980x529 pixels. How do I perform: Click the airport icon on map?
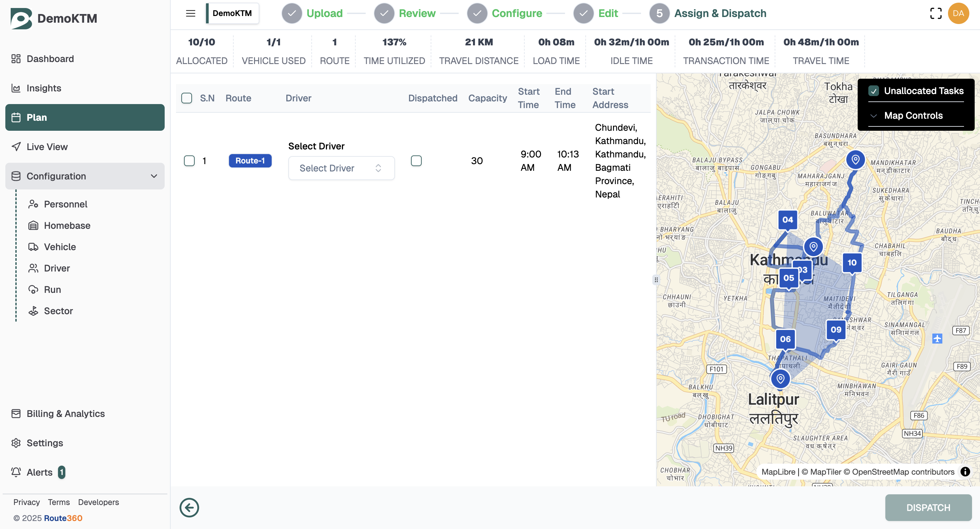tap(937, 338)
